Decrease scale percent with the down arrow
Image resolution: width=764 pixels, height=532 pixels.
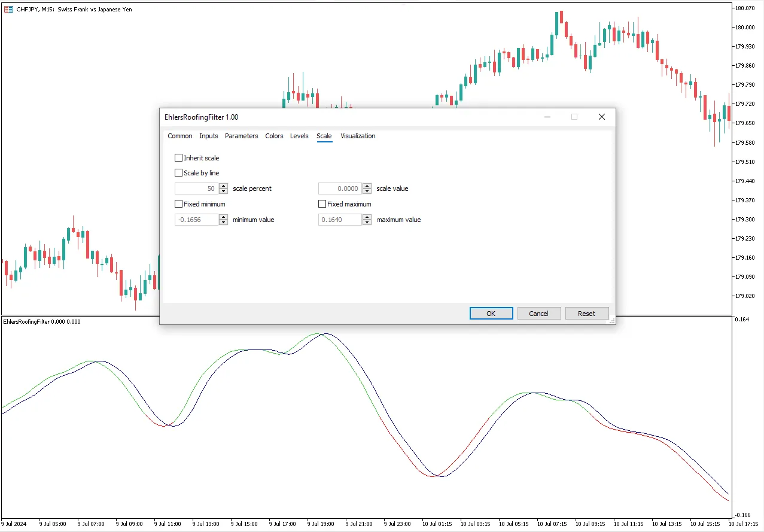coord(223,191)
